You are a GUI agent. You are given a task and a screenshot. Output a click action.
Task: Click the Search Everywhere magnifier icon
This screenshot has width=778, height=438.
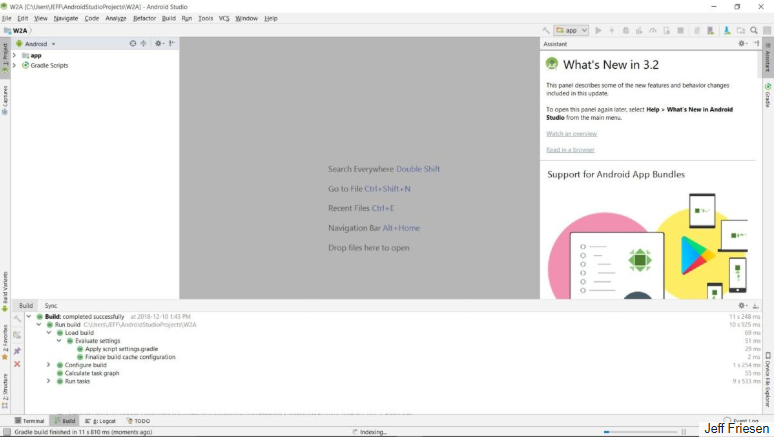754,30
